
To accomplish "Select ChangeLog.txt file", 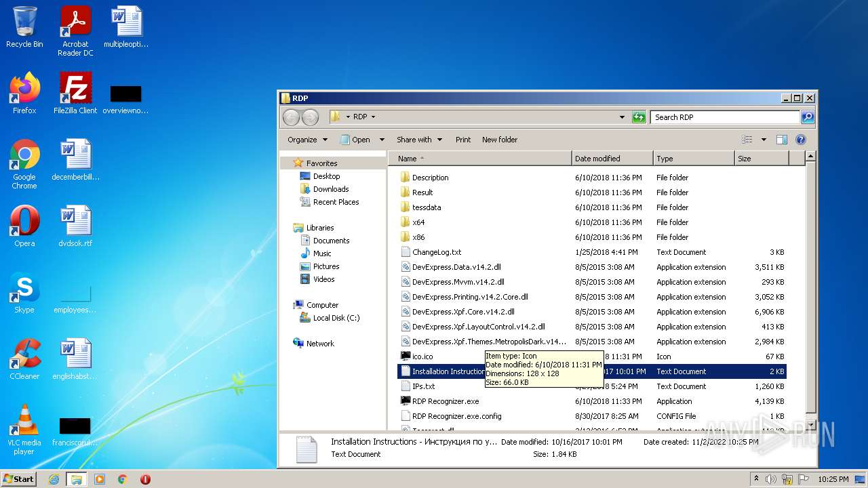I will [x=437, y=252].
